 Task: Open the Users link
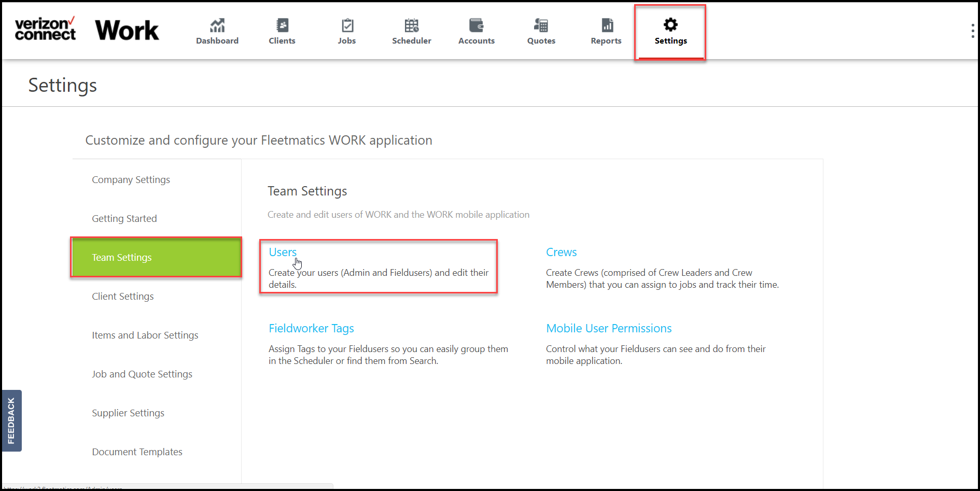[x=283, y=252]
